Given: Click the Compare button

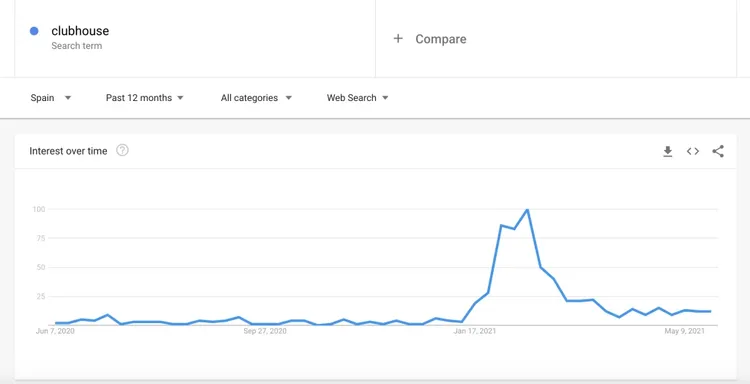Looking at the screenshot, I should pos(430,39).
